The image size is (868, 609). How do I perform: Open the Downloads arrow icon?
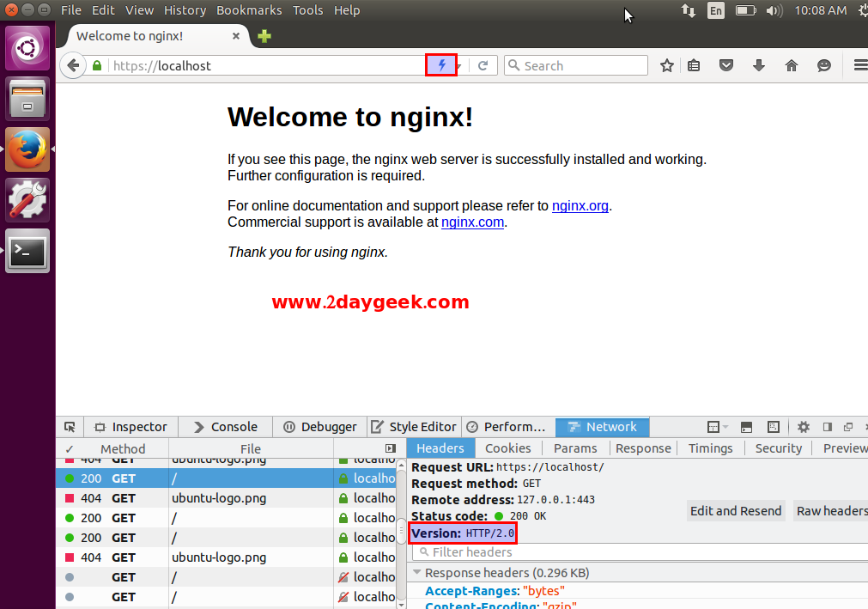tap(759, 66)
